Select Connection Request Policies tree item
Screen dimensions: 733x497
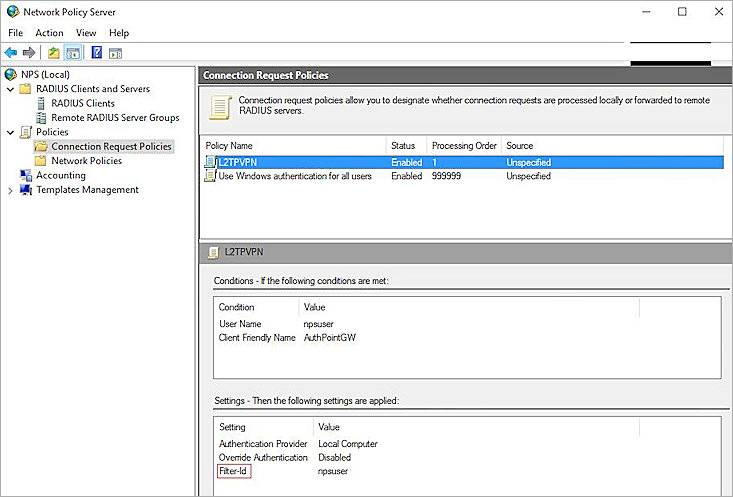point(111,146)
